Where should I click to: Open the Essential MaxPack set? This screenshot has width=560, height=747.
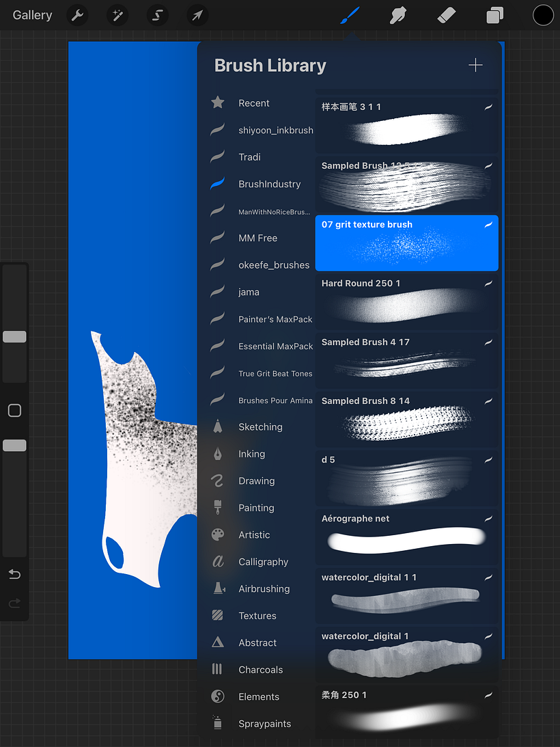260,346
